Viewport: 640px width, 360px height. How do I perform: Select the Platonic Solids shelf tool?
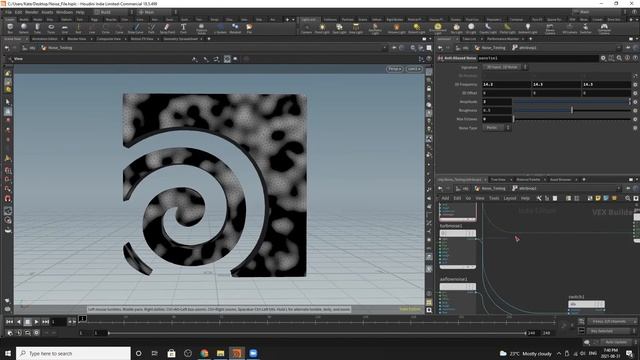(x=202, y=28)
